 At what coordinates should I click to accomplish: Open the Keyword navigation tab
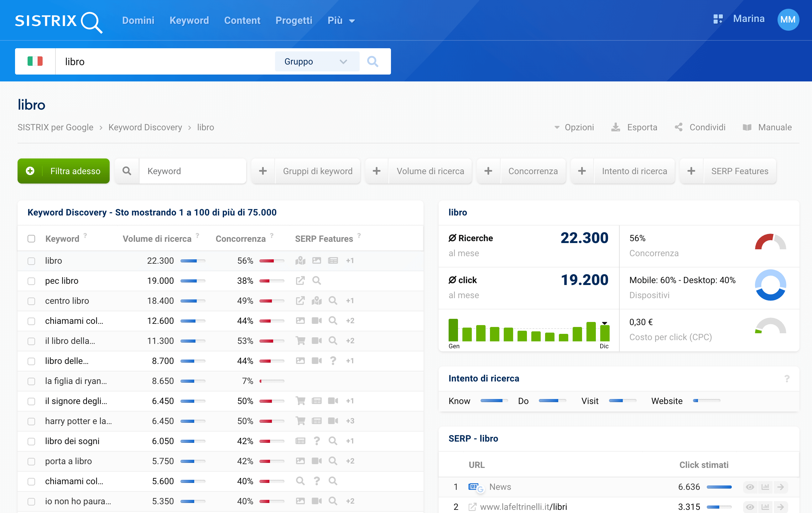tap(189, 21)
